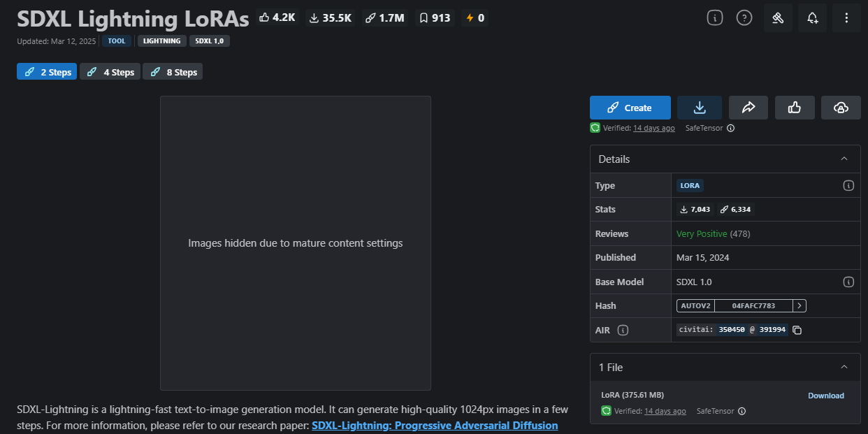Open the SDXL-Lightning research paper link
The height and width of the screenshot is (434, 868).
coord(434,425)
